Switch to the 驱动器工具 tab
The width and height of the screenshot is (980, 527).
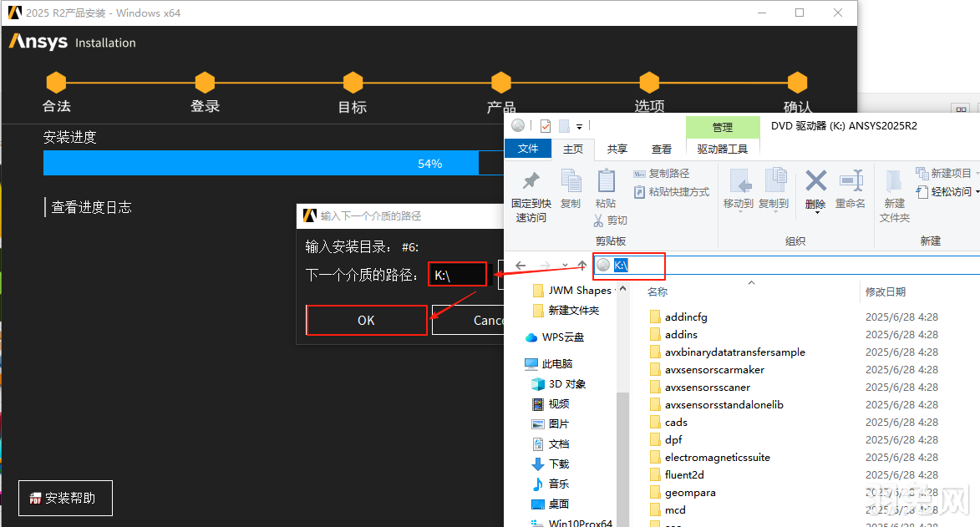tap(724, 149)
